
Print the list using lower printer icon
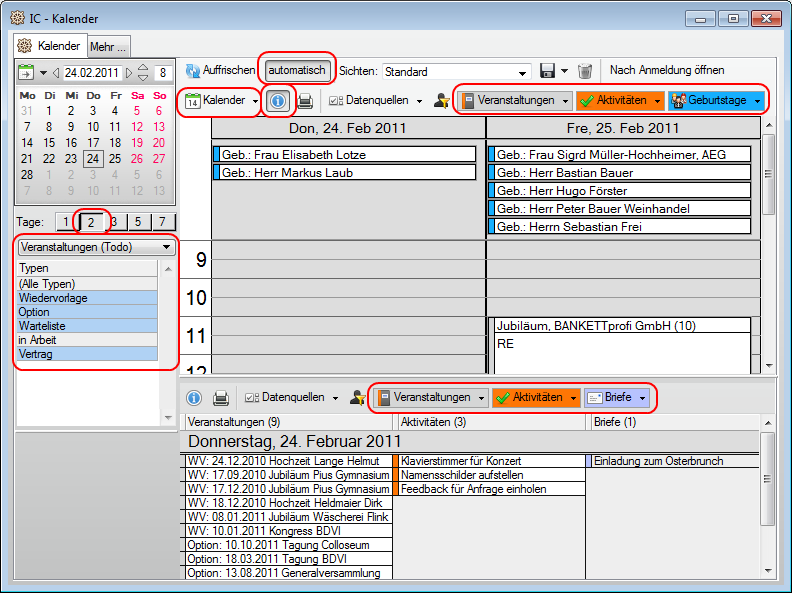pos(221,398)
